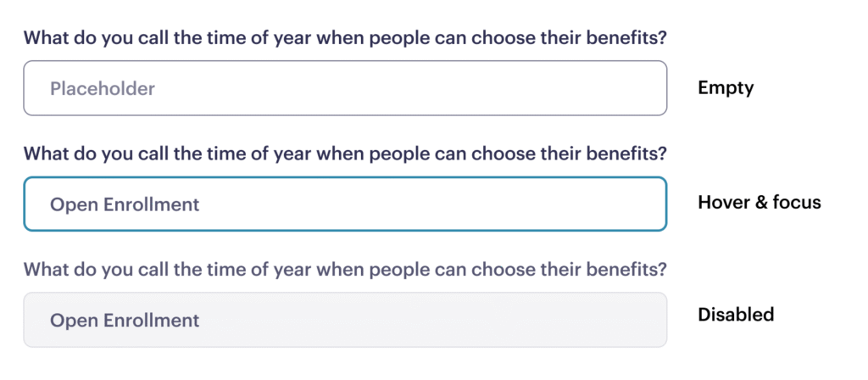Click the "Placeholder" text inside the empty field
Screen dimensions: 868x380
[x=103, y=88]
